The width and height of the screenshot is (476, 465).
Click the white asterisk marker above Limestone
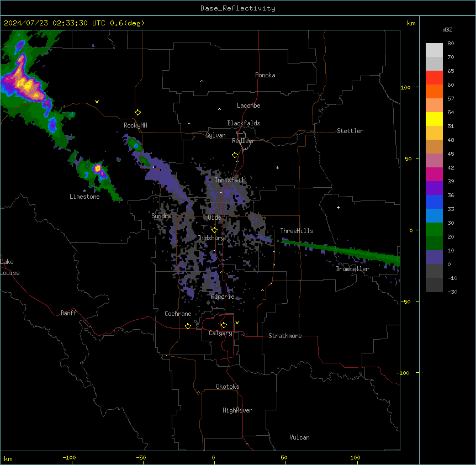84,191
